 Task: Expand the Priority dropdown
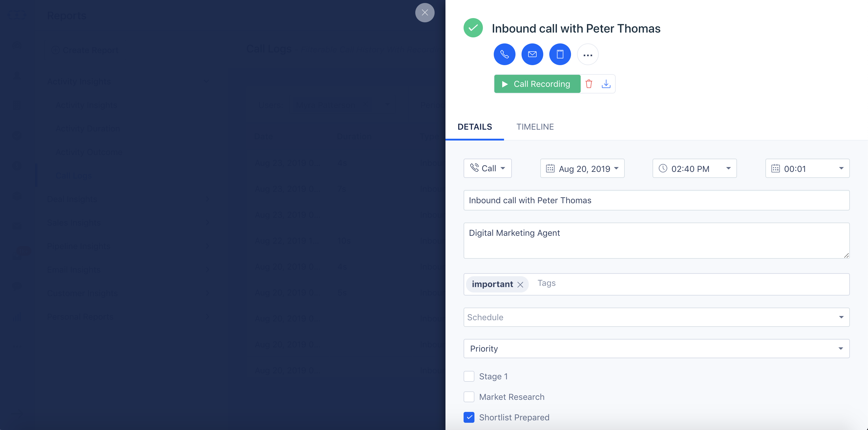(656, 349)
